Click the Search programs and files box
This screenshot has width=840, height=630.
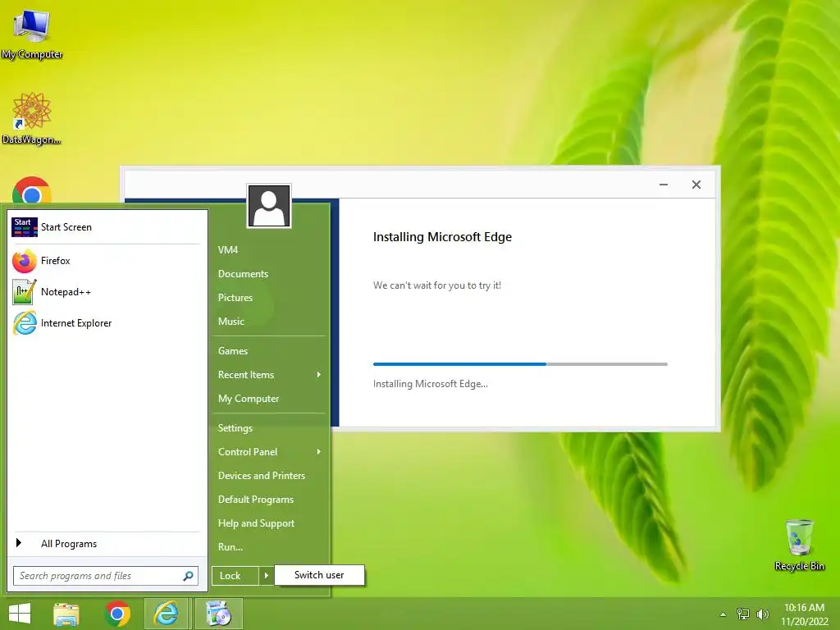pyautogui.click(x=106, y=576)
